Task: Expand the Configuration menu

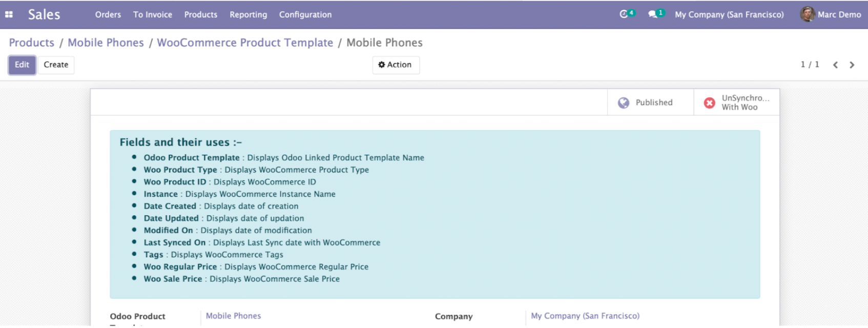Action: point(305,15)
